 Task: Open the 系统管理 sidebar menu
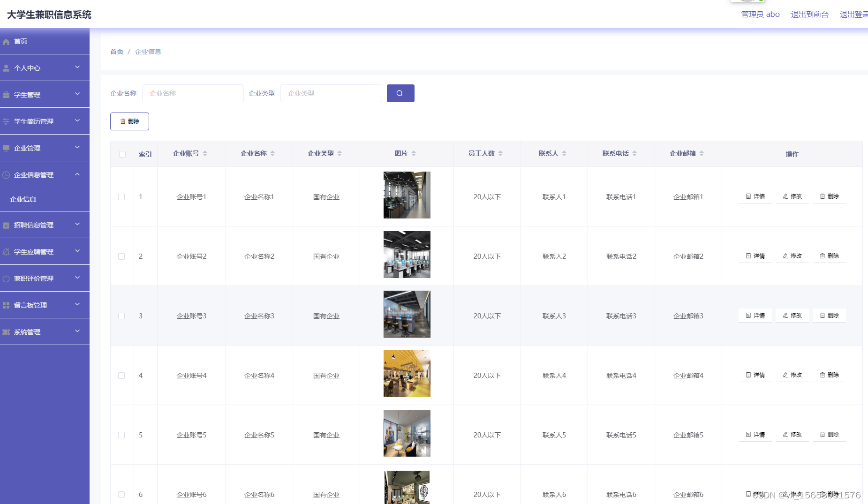coord(45,332)
